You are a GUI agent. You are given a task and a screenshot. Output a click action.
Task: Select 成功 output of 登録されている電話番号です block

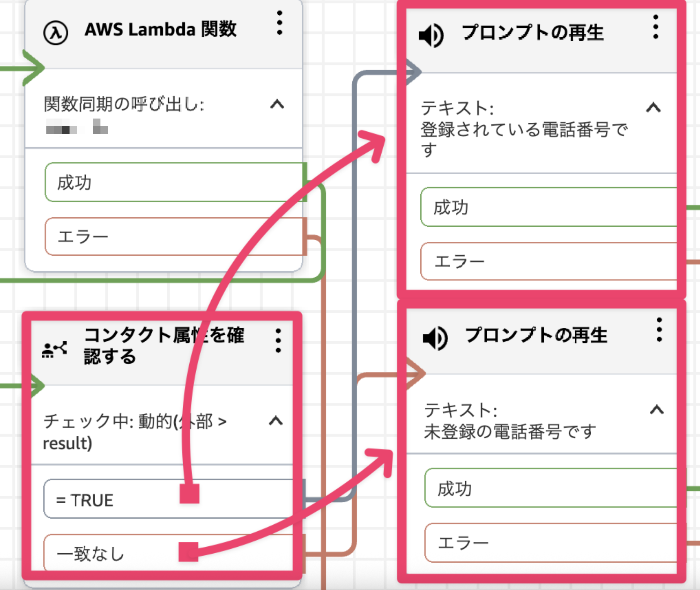pyautogui.click(x=549, y=207)
